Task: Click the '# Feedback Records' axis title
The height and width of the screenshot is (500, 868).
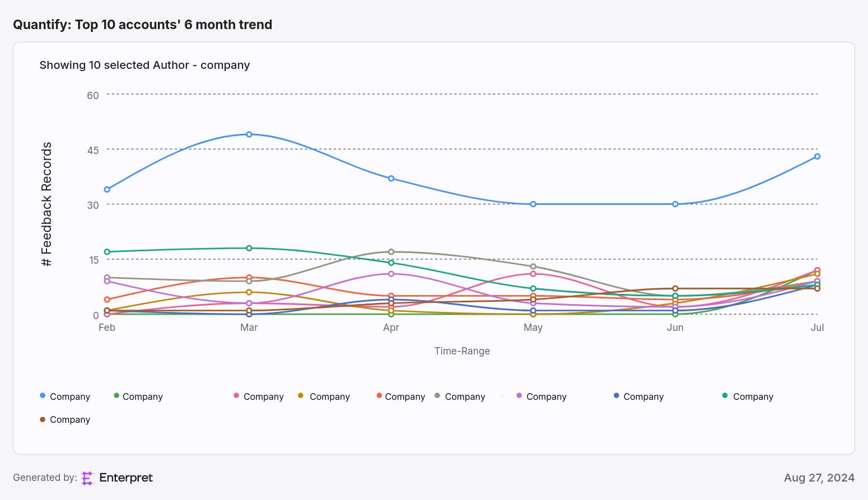Action: (46, 204)
